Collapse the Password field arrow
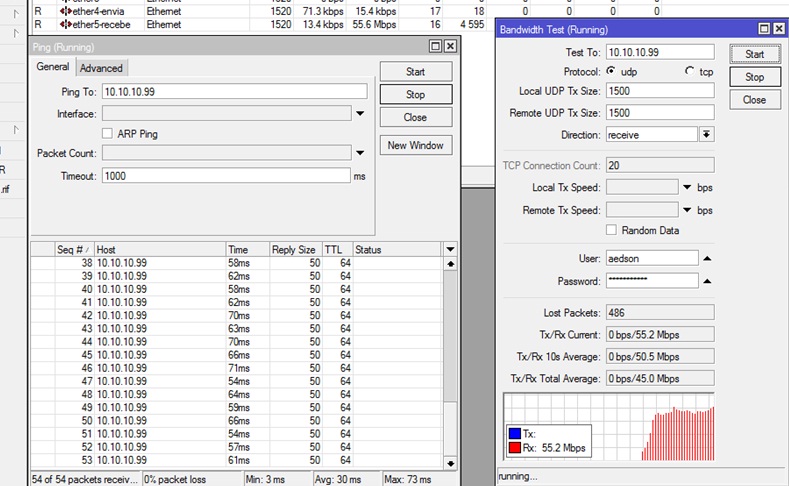Viewport: 789px width, 486px height. (707, 281)
